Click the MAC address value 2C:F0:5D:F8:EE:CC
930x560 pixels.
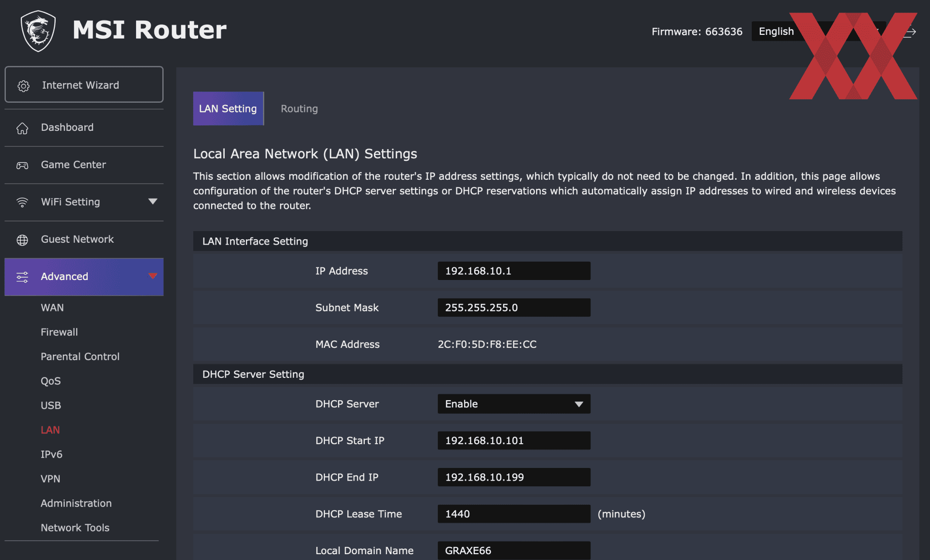(487, 344)
